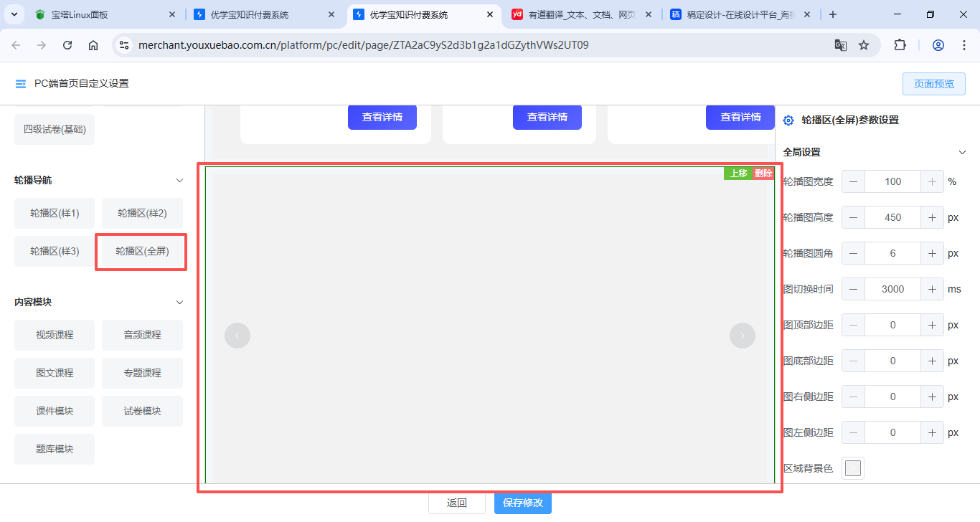980x522 pixels.
Task: Bookmark this page with star icon
Action: click(x=864, y=45)
